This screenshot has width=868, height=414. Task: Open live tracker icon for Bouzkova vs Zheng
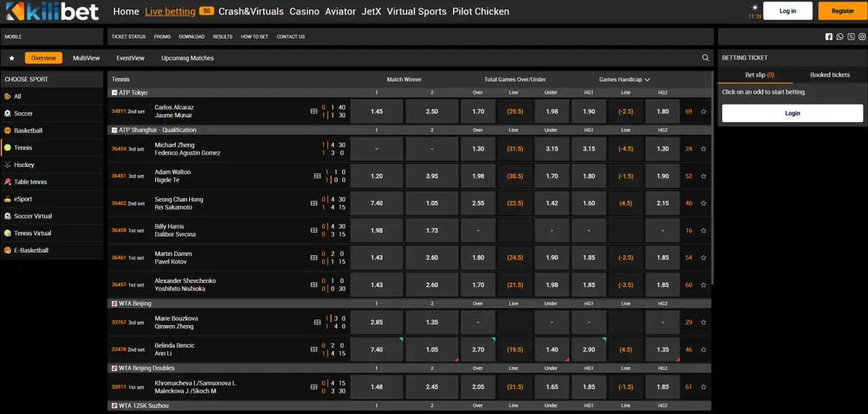pos(317,322)
